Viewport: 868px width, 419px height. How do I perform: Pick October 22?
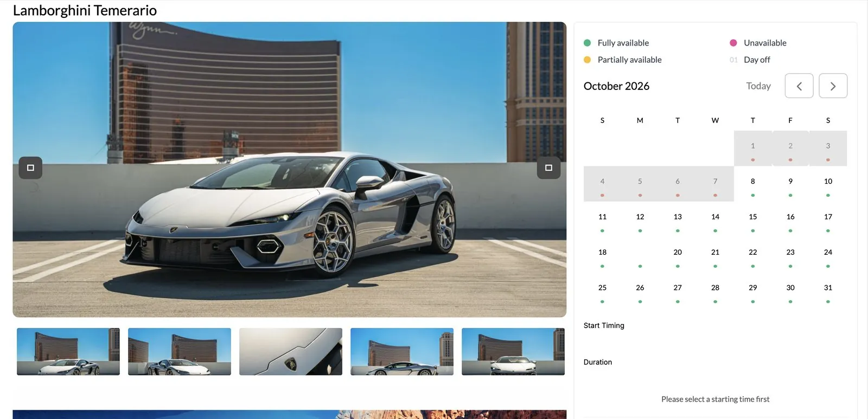[752, 255]
